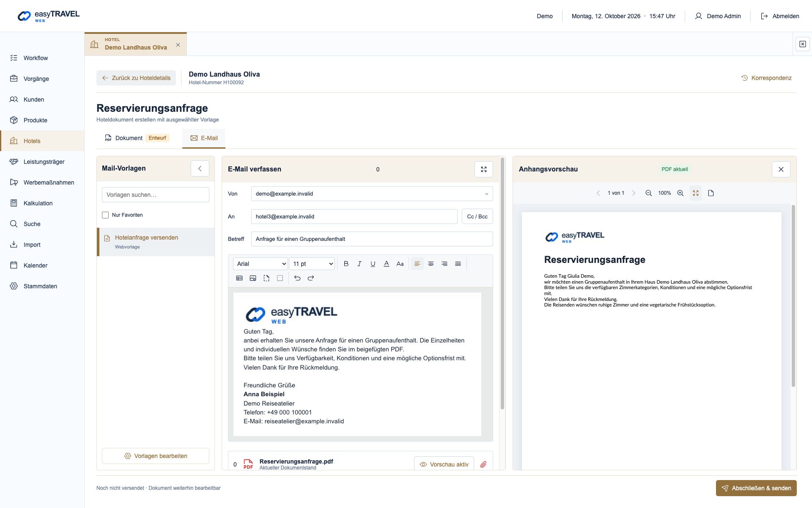Image resolution: width=812 pixels, height=508 pixels.
Task: Click the email compose panel scrollbar
Action: (x=502, y=283)
